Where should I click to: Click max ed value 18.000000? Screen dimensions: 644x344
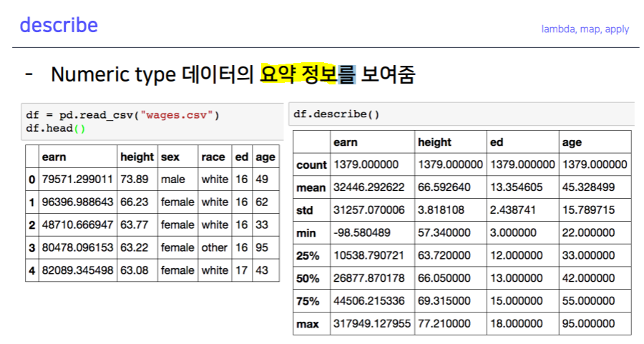click(516, 323)
